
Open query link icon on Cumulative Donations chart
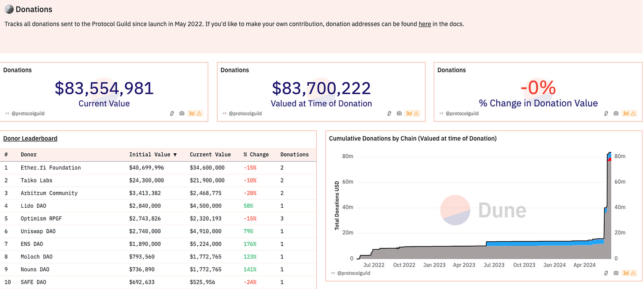(607, 273)
